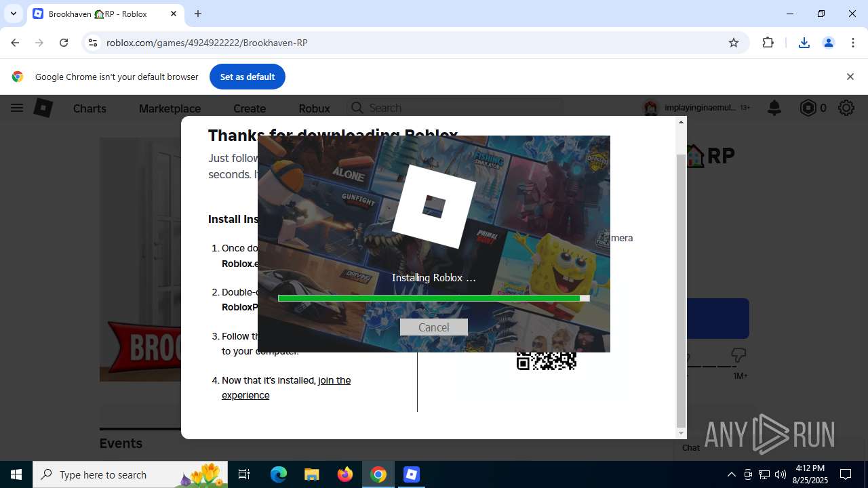The image size is (868, 488).
Task: Switch to Roblox installer taskbar icon
Action: tap(412, 474)
